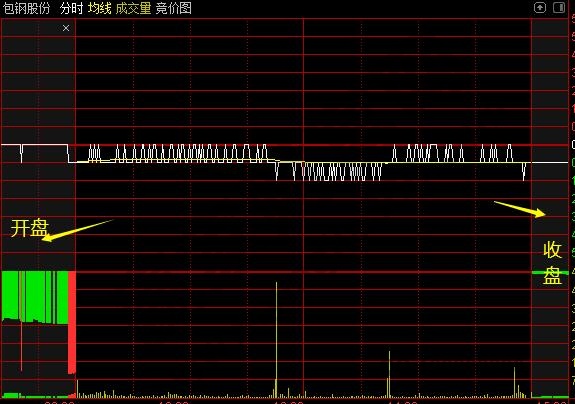Toggle the 竞价图 auction chart display
Screen dimensions: 575x404
(174, 8)
